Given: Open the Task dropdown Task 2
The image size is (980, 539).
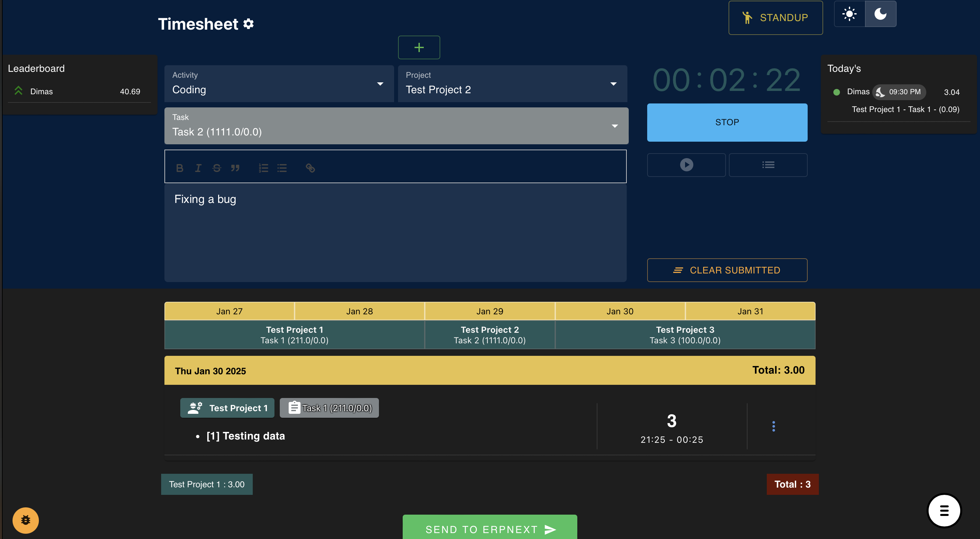Looking at the screenshot, I should pos(396,126).
